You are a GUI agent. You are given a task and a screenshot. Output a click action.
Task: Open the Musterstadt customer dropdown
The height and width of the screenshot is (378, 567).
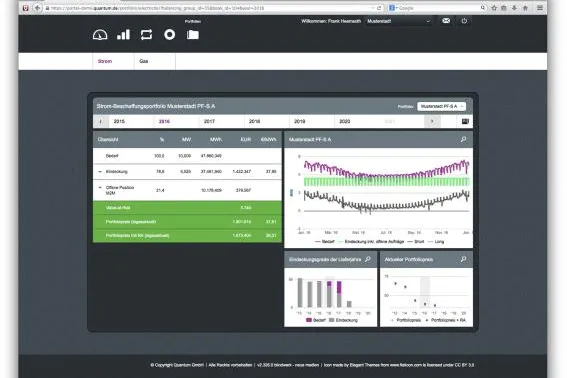click(398, 21)
